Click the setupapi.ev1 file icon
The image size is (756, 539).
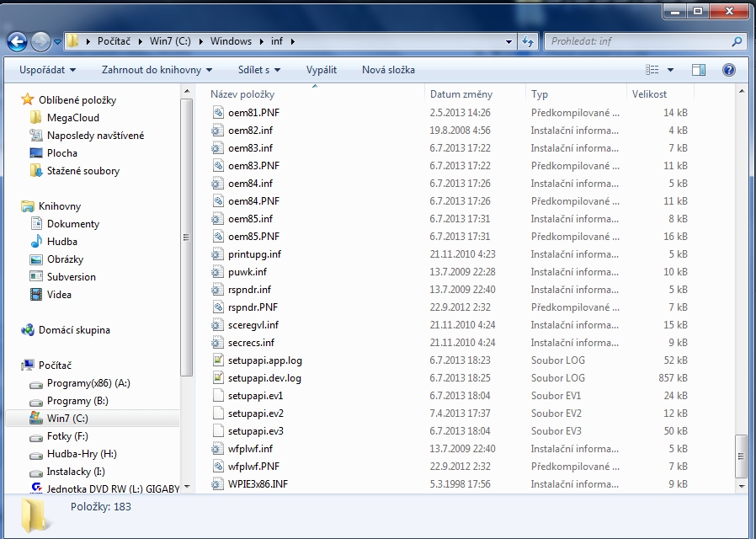pos(218,396)
